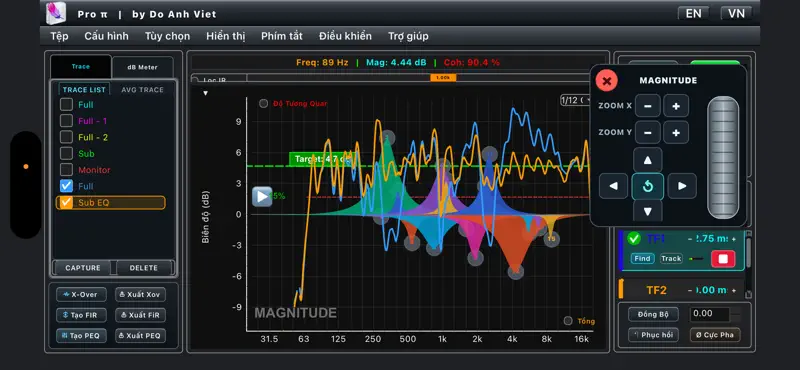Screen dimensions: 800x370
Task: Increase TF1 delay with its plus sign
Action: click(x=734, y=239)
